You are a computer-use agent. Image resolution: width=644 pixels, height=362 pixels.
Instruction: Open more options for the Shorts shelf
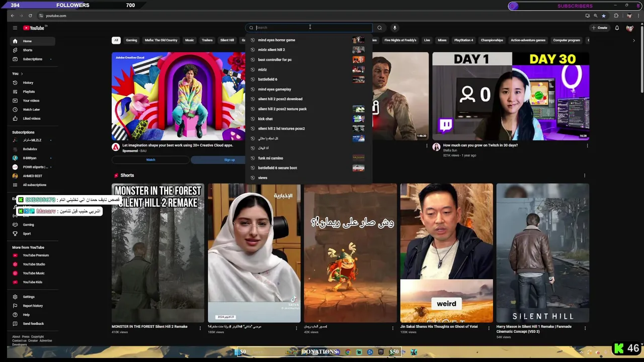coord(585,175)
